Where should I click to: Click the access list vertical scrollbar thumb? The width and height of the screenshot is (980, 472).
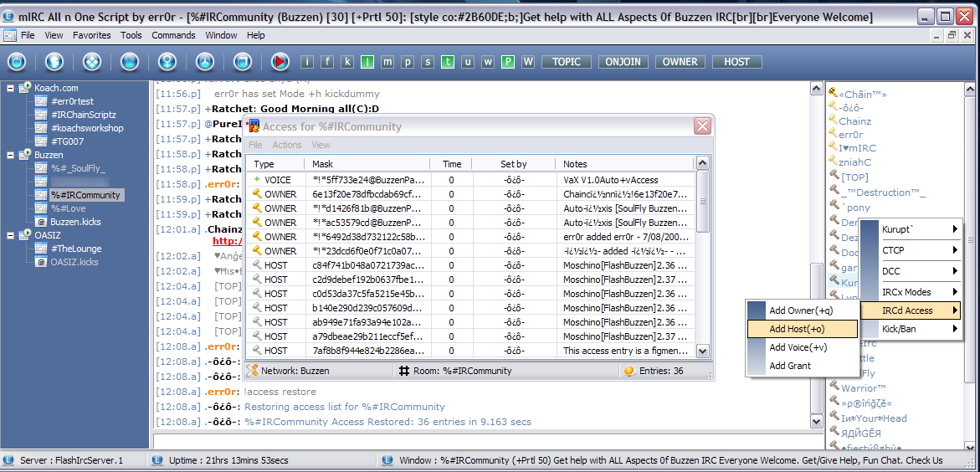[702, 202]
